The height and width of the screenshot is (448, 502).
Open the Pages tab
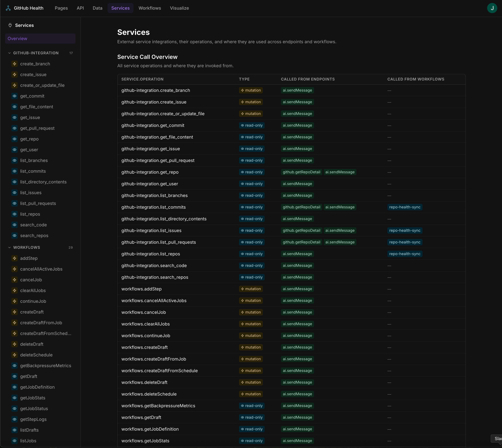[61, 8]
